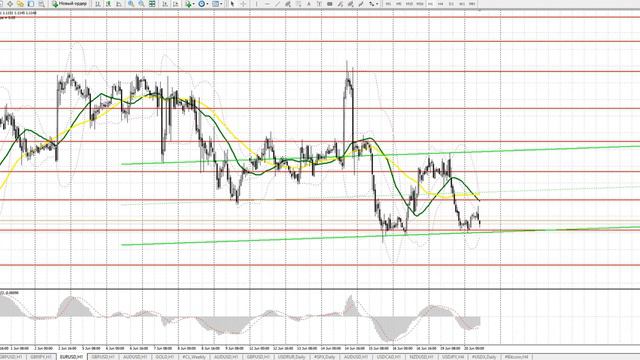Viewport: 640px width, 360px height.
Task: Open the Terminal panel icon
Action: click(31, 4)
